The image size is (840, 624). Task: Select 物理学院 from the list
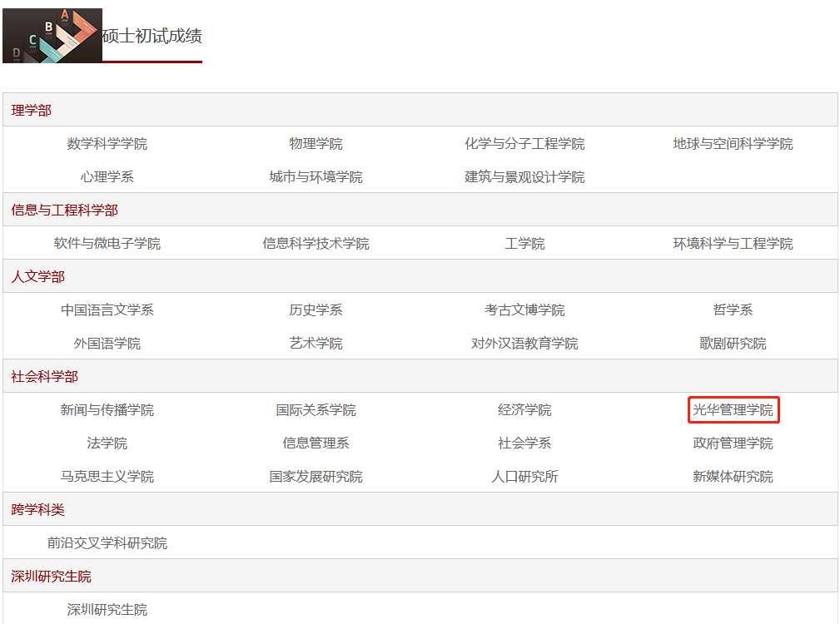[x=316, y=144]
